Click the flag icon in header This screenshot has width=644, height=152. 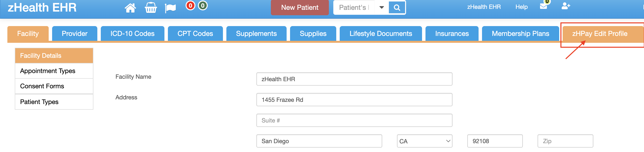(171, 8)
